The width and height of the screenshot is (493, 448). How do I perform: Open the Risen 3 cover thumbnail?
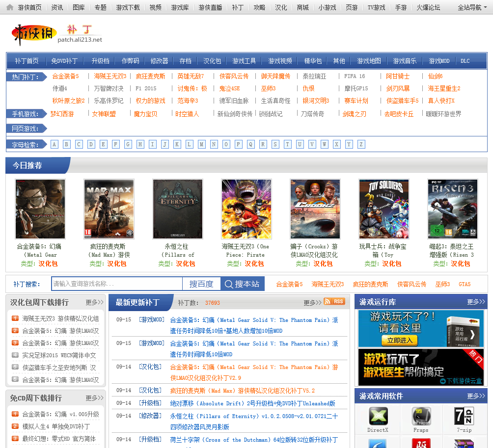click(453, 209)
